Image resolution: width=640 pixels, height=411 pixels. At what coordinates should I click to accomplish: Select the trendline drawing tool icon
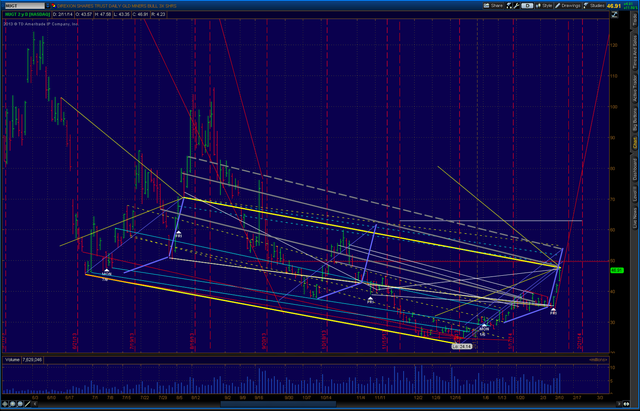pyautogui.click(x=28, y=404)
